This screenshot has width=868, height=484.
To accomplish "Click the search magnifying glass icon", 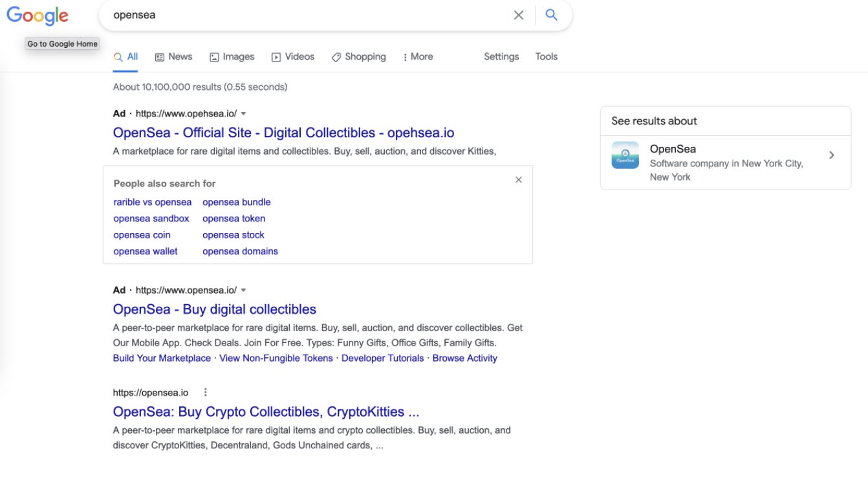I will 552,15.
